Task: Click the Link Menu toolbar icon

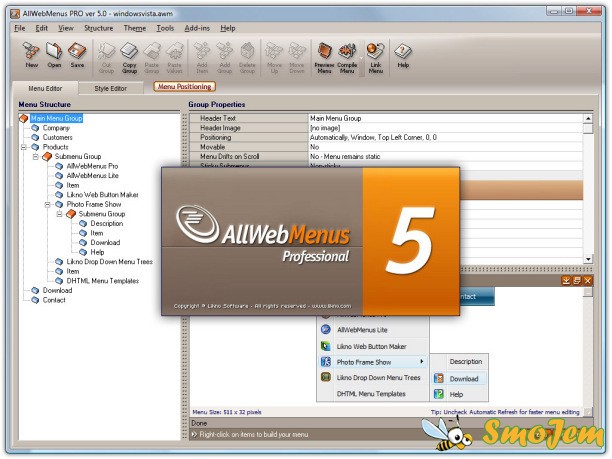Action: tap(375, 58)
